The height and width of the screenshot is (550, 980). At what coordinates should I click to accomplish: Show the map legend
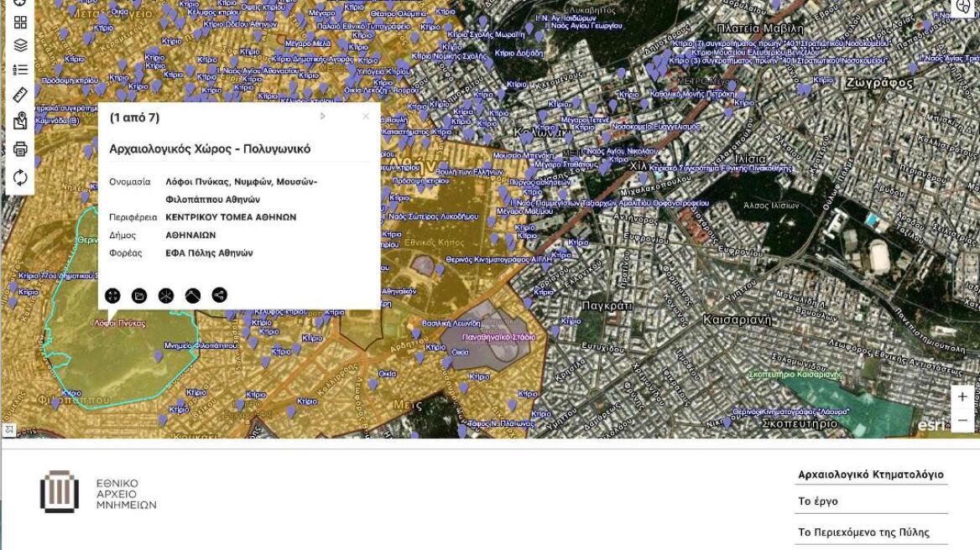pyautogui.click(x=20, y=70)
